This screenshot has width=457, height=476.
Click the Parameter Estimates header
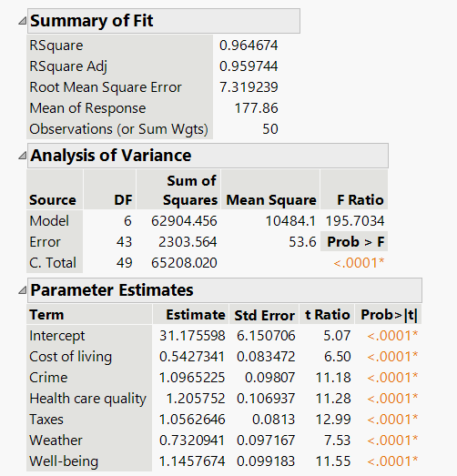(225, 290)
